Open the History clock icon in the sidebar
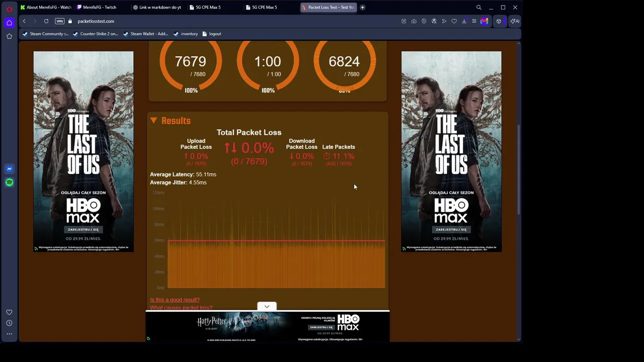The image size is (644, 362). click(x=9, y=323)
